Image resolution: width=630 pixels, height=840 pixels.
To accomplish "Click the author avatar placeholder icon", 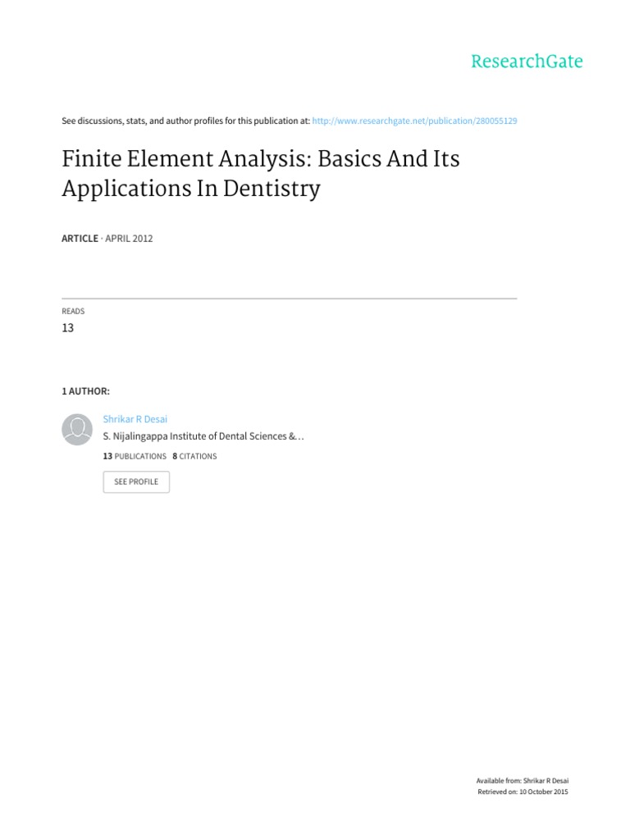I will coord(77,428).
